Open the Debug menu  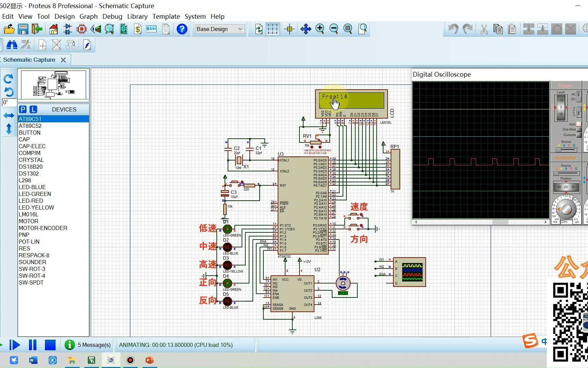tap(112, 16)
